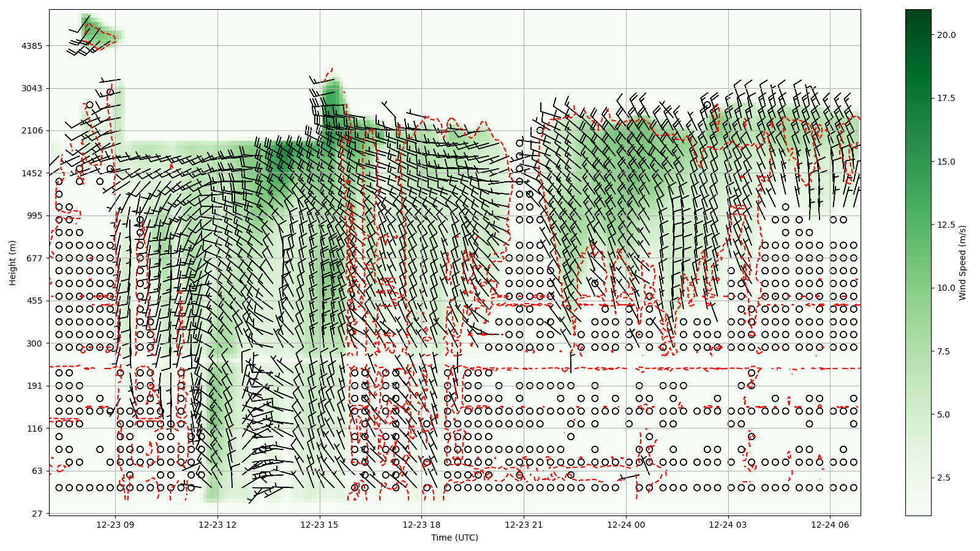Select the 12-23 09 time tick label
980x551 pixels.
[115, 525]
